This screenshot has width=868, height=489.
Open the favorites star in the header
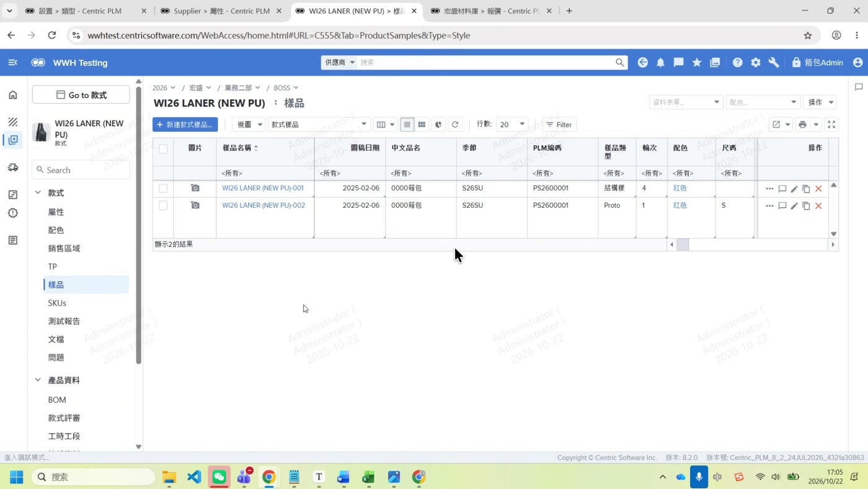697,63
